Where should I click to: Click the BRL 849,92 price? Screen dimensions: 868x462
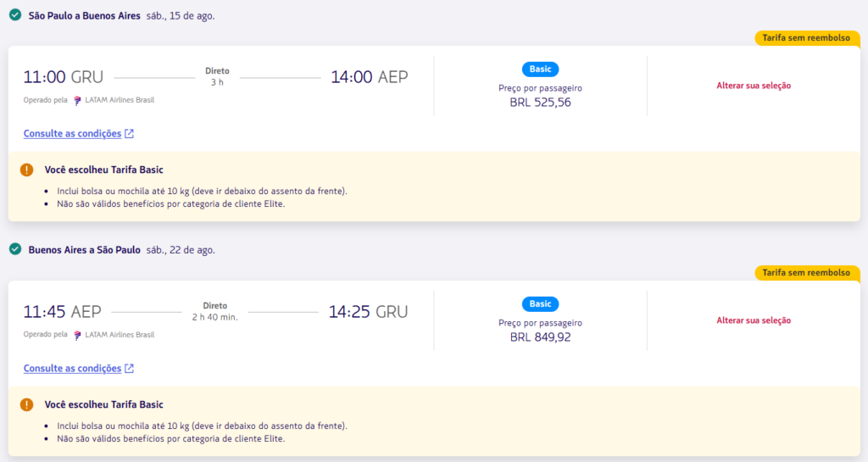540,337
